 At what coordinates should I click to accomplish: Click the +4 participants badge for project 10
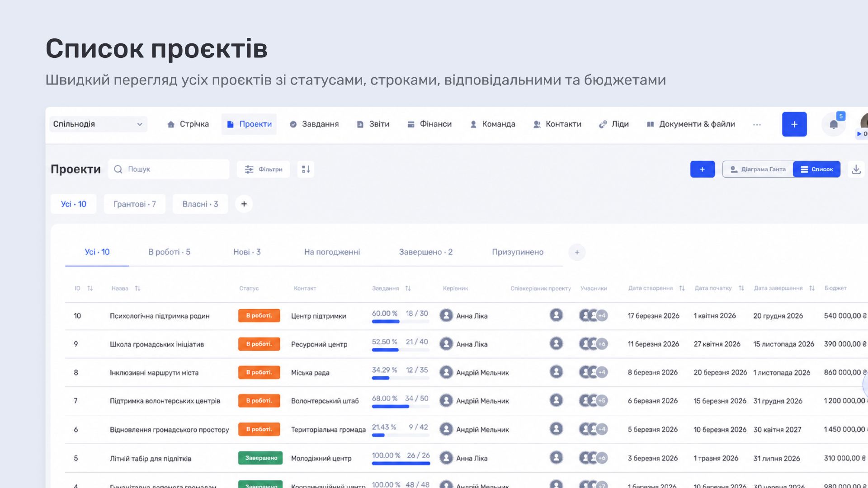pyautogui.click(x=602, y=315)
